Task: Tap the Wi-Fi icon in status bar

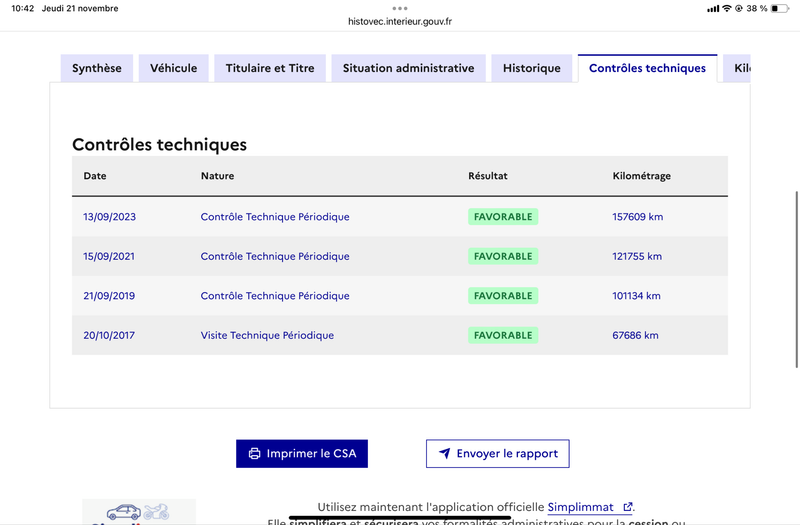Action: [727, 8]
